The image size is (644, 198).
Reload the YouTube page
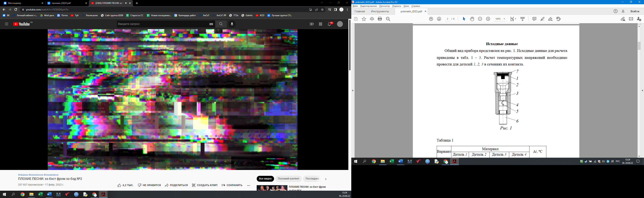click(x=16, y=10)
